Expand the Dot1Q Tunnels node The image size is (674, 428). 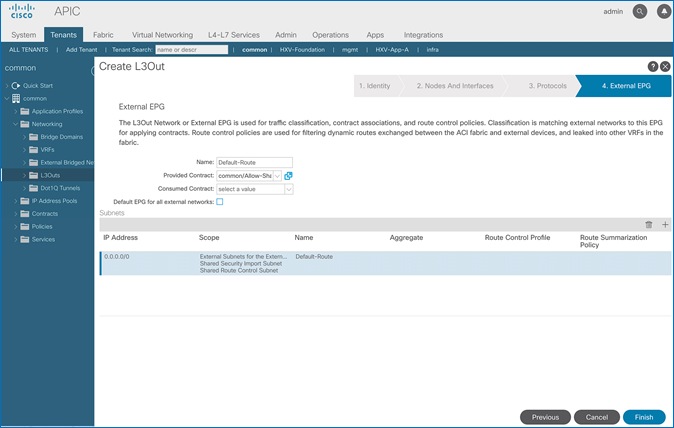coord(24,188)
